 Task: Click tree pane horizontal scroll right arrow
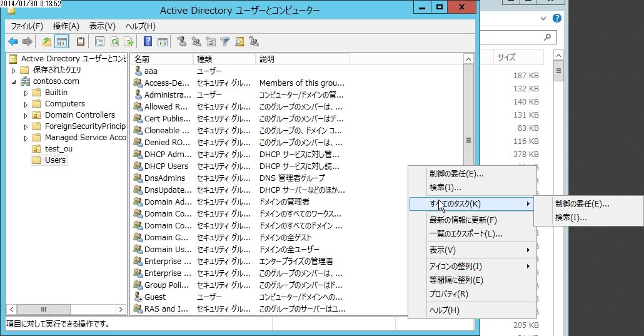(x=121, y=309)
